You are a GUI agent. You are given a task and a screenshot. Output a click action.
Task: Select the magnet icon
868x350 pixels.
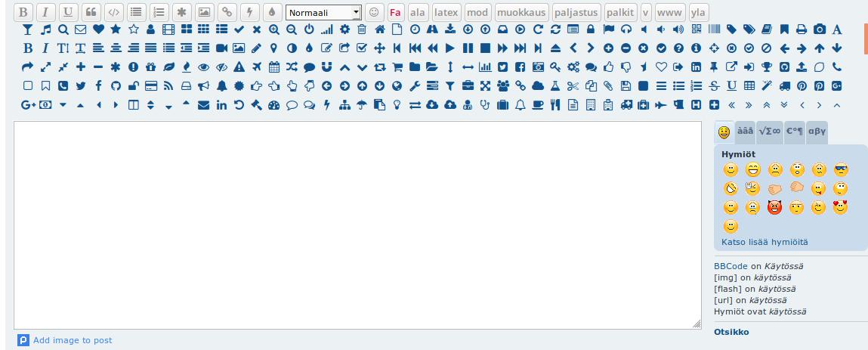[326, 67]
